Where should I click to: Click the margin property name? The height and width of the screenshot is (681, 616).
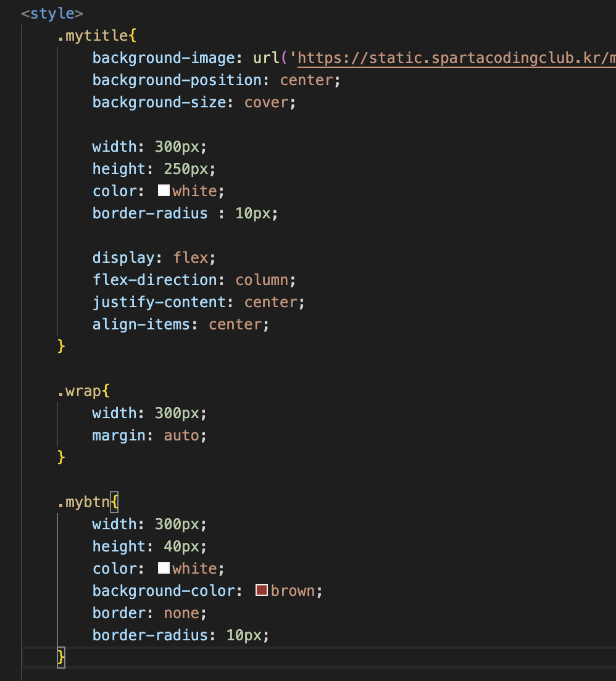point(119,435)
